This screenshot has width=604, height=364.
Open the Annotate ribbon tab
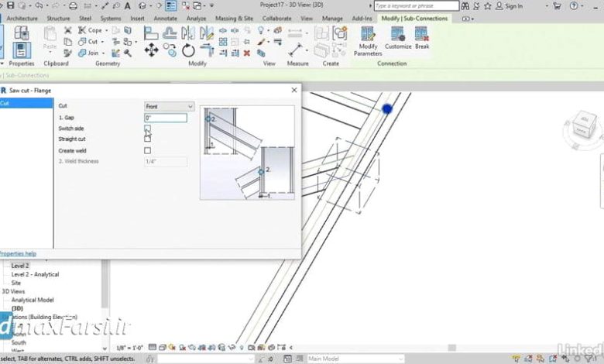click(165, 19)
